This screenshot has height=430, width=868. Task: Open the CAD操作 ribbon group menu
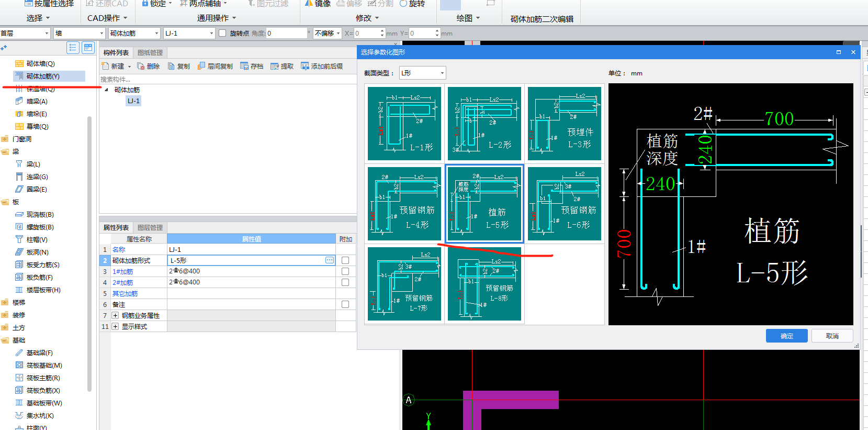click(107, 18)
